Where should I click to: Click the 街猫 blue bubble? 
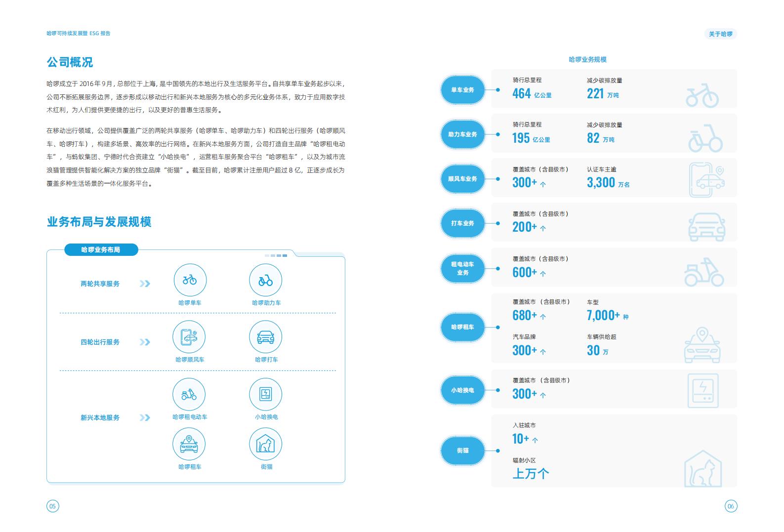point(462,450)
